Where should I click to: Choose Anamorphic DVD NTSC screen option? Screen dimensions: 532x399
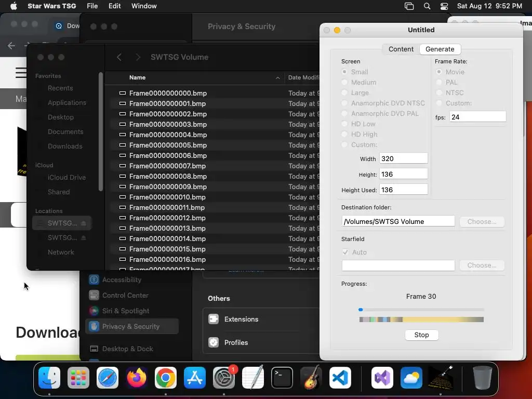[x=344, y=103]
